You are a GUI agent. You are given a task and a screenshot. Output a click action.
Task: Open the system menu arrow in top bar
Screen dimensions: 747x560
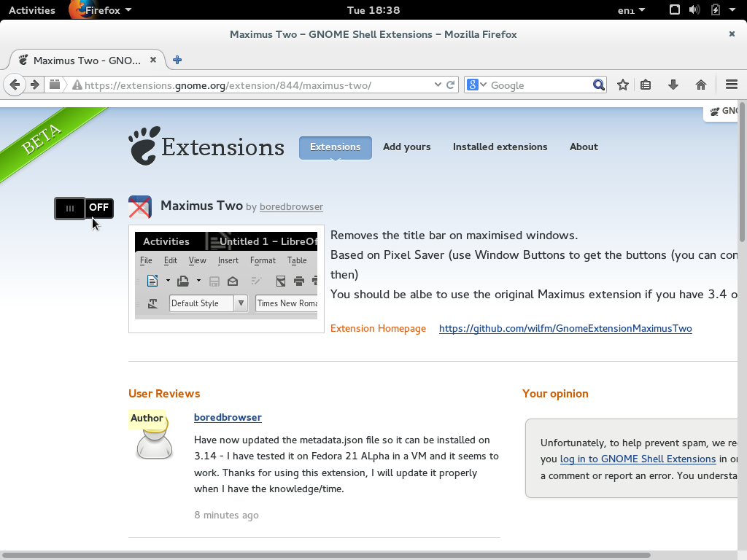(732, 10)
